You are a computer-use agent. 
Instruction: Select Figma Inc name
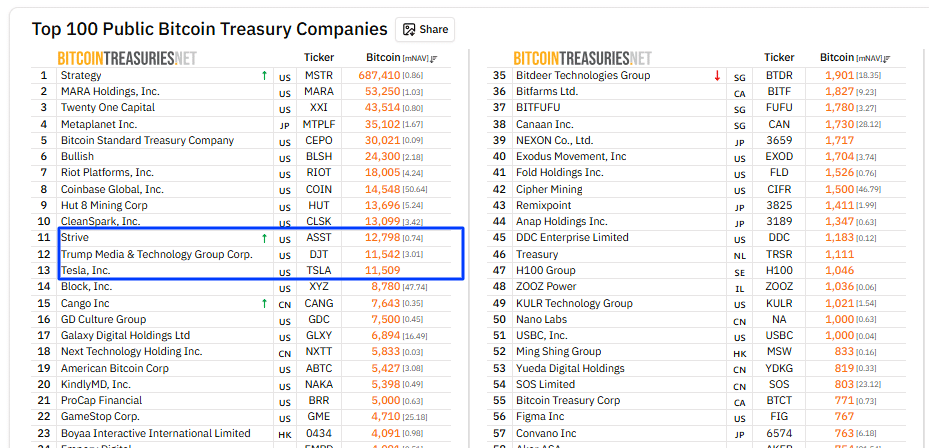pos(540,417)
